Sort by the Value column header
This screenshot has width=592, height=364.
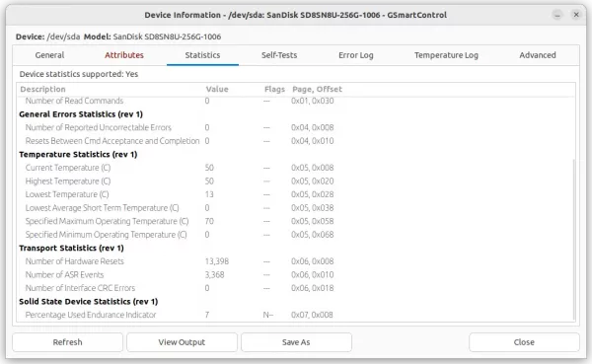tap(217, 89)
